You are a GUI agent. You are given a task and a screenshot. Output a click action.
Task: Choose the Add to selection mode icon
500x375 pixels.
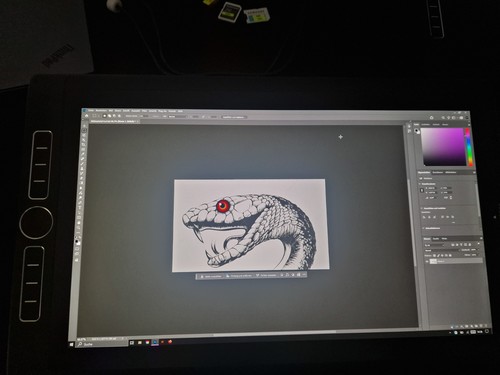click(109, 116)
